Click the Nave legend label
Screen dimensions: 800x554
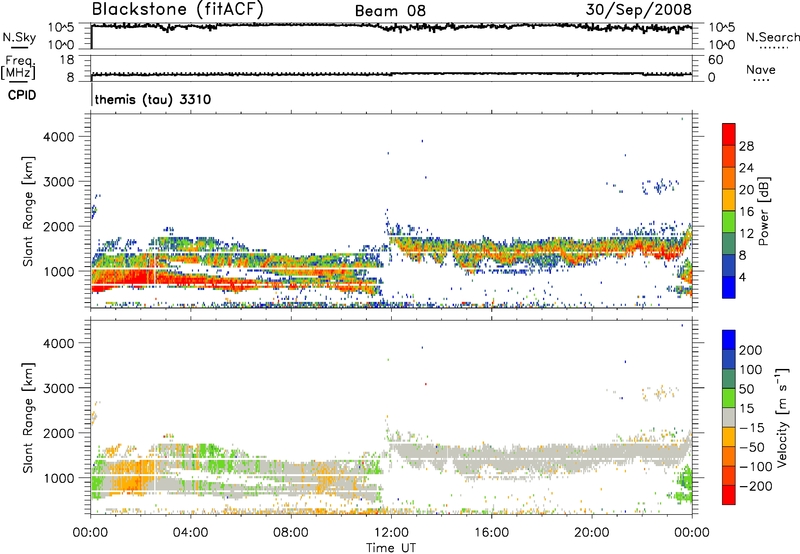(x=761, y=69)
